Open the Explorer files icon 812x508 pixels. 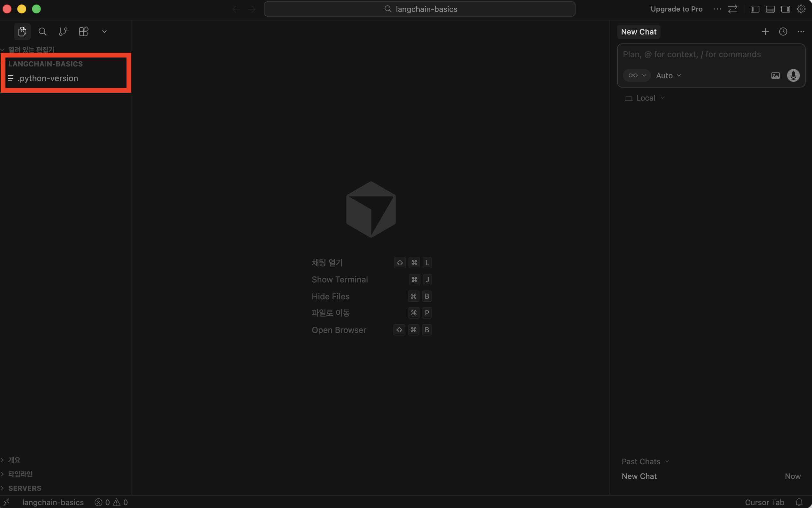tap(22, 32)
